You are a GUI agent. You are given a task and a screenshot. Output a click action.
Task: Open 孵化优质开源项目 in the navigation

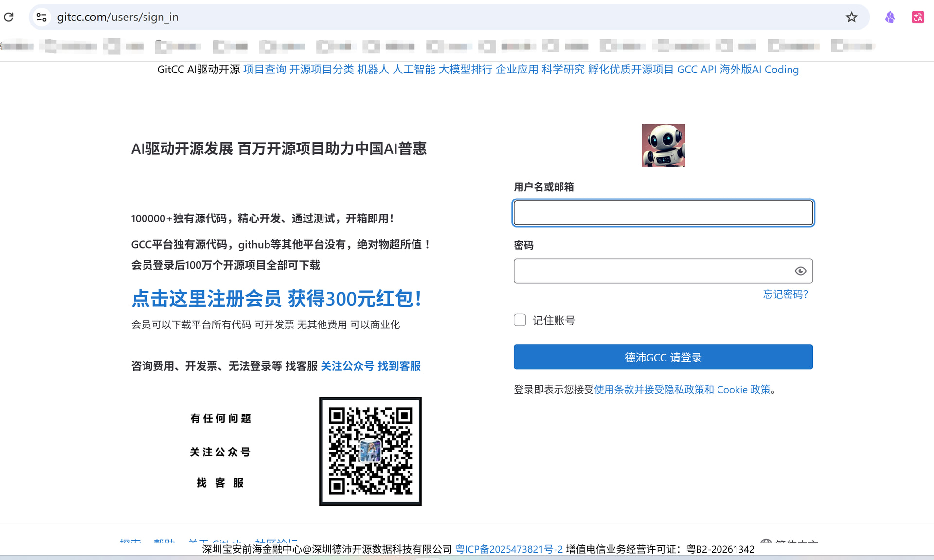click(631, 70)
